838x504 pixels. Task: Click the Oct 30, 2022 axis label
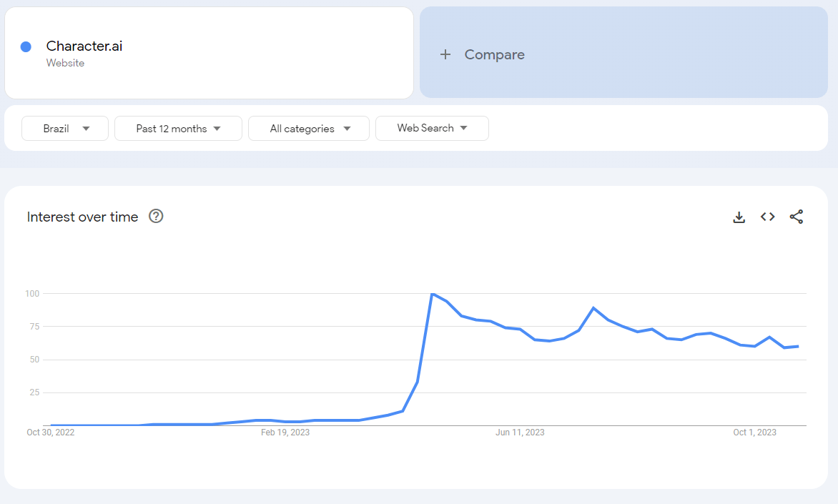click(x=51, y=432)
